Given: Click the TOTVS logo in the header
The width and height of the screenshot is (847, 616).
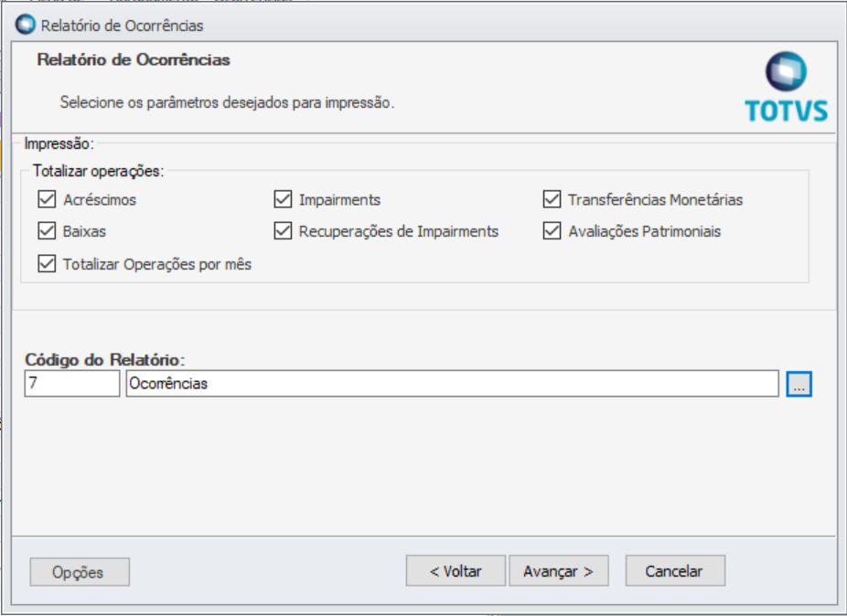Looking at the screenshot, I should 786,87.
